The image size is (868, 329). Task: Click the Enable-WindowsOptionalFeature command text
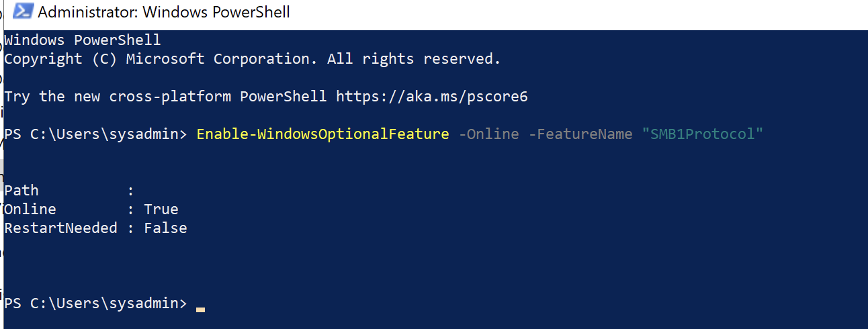pos(322,134)
